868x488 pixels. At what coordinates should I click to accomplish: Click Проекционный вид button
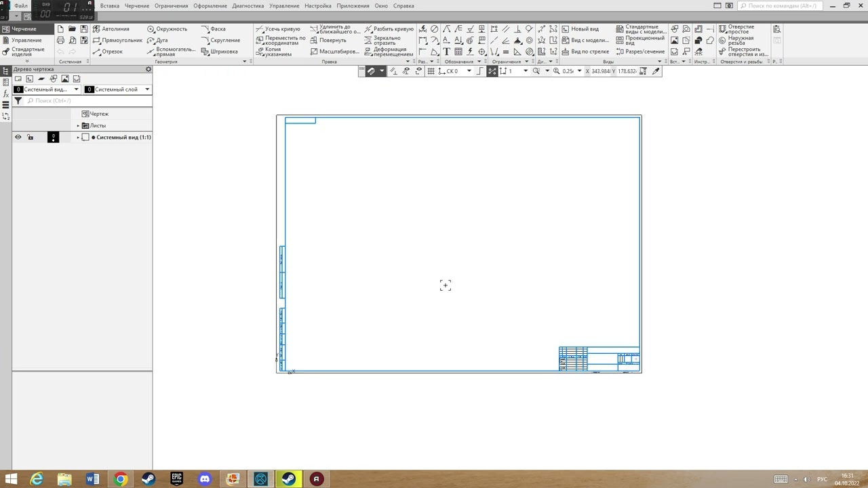tap(640, 40)
